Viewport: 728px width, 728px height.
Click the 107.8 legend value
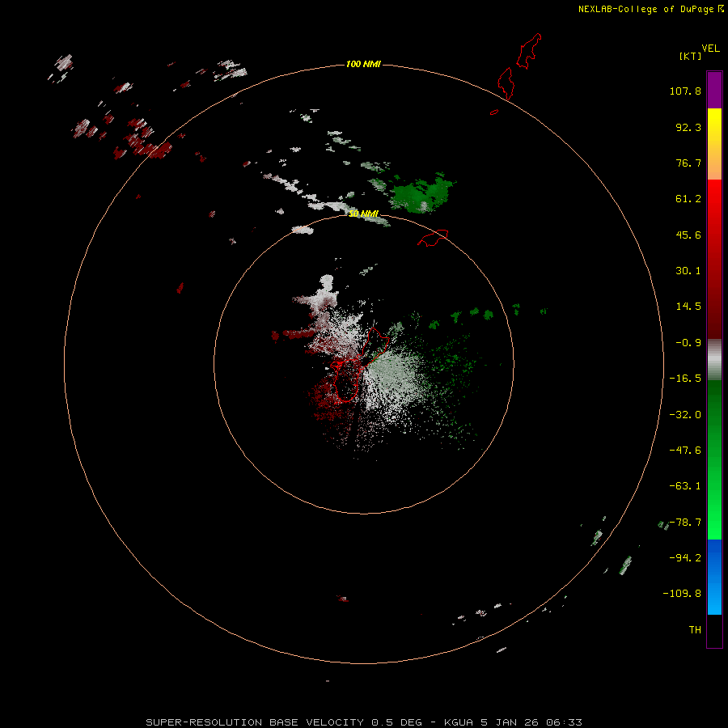(685, 91)
